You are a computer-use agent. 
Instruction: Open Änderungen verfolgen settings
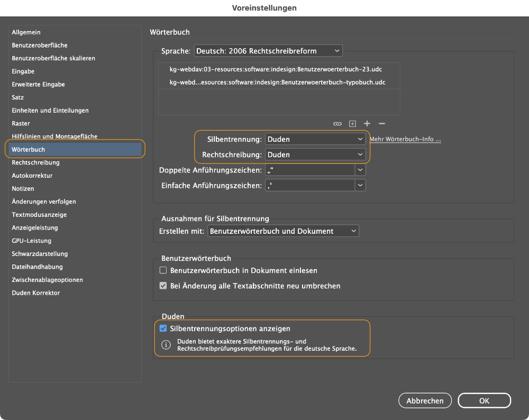[75, 202]
